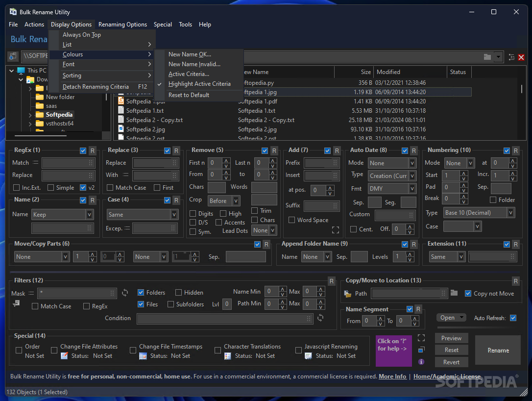The image size is (532, 401).
Task: Click the parent folder up icon
Action: (13, 56)
